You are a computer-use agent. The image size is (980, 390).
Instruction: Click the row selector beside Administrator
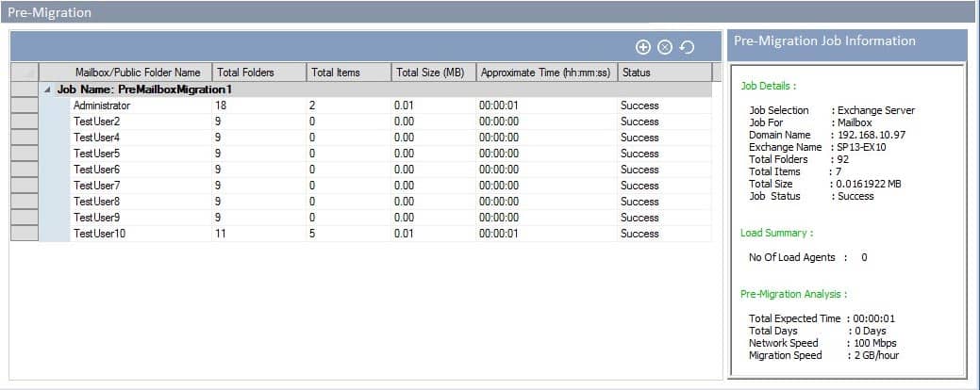pyautogui.click(x=24, y=106)
